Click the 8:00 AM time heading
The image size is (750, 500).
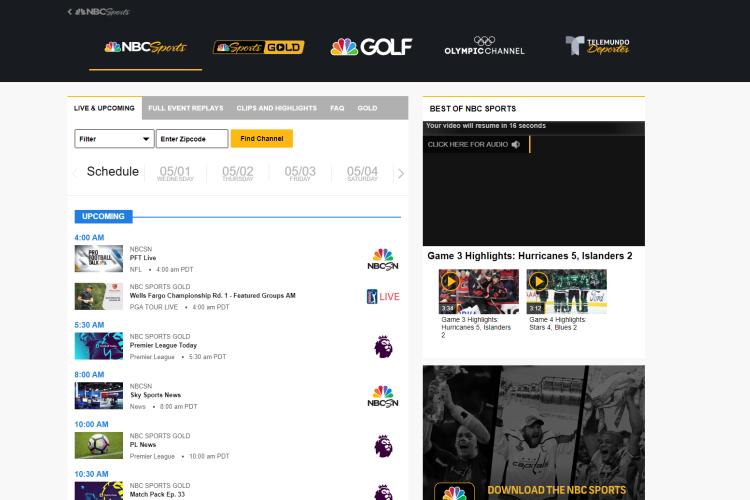89,375
